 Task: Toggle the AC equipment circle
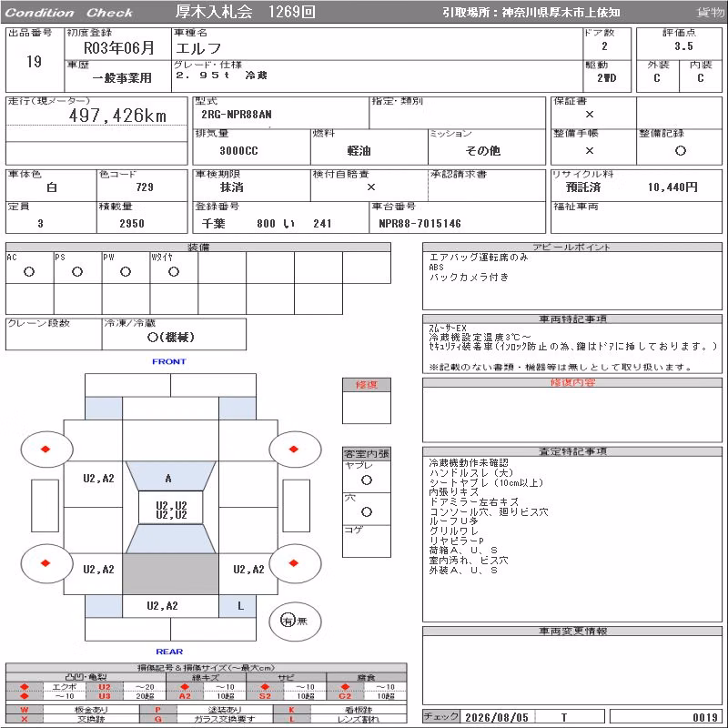[x=29, y=271]
